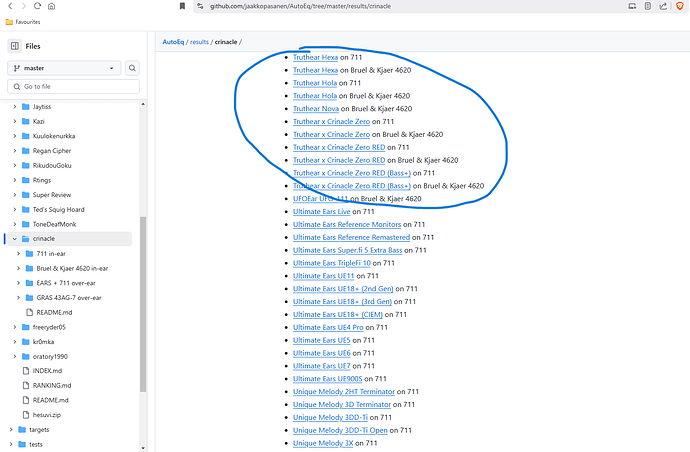Viewport: 690px width, 452px height.
Task: Open the INDEX.md file
Action: tap(47, 371)
